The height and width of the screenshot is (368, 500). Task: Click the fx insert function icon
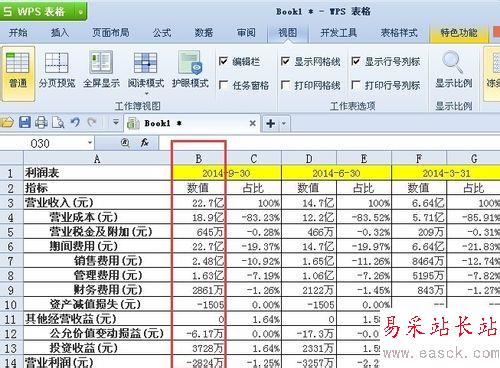click(145, 143)
